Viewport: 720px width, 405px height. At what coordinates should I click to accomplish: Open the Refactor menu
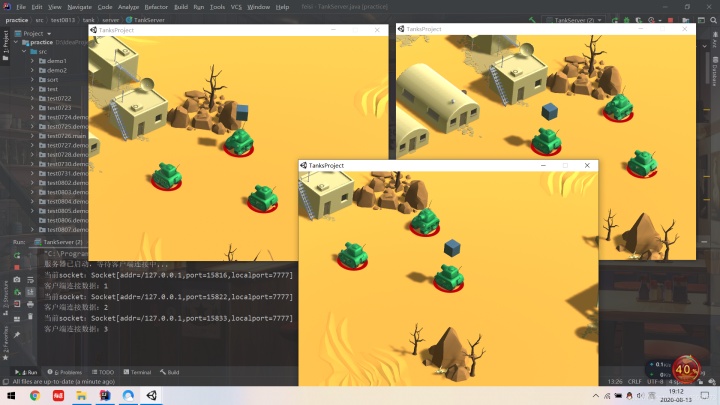point(156,7)
